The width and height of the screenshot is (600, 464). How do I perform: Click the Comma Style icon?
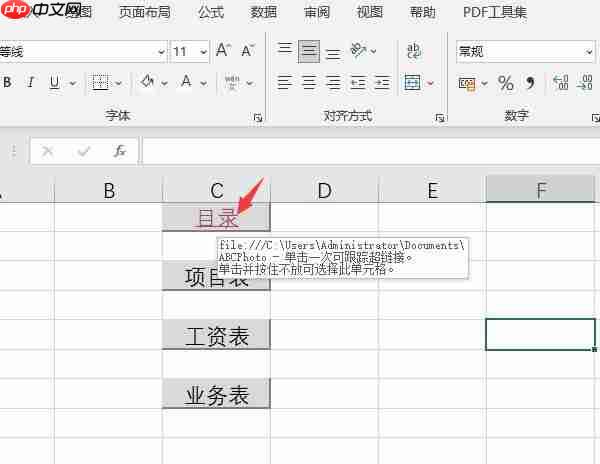pyautogui.click(x=530, y=83)
